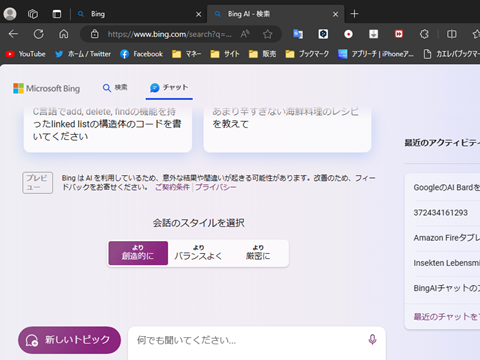The height and width of the screenshot is (360, 480).
Task: Go to the browser home page
Action: 64,34
